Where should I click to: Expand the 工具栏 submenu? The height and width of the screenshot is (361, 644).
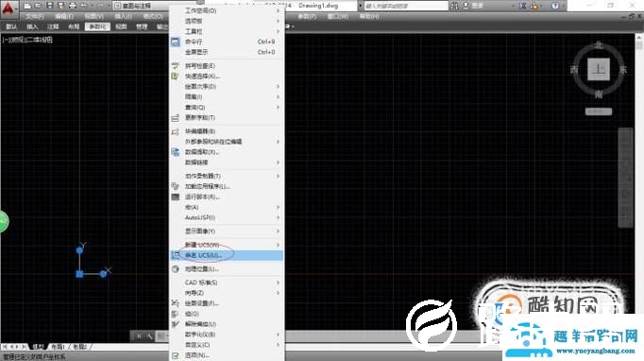[x=227, y=31]
